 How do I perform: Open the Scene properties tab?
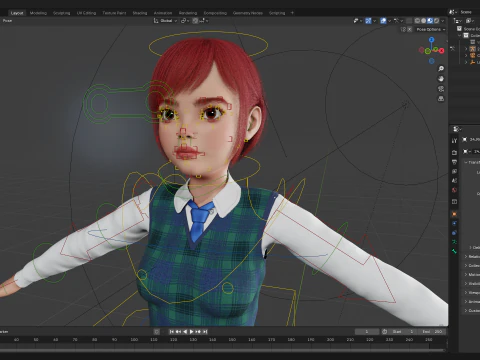pyautogui.click(x=454, y=181)
